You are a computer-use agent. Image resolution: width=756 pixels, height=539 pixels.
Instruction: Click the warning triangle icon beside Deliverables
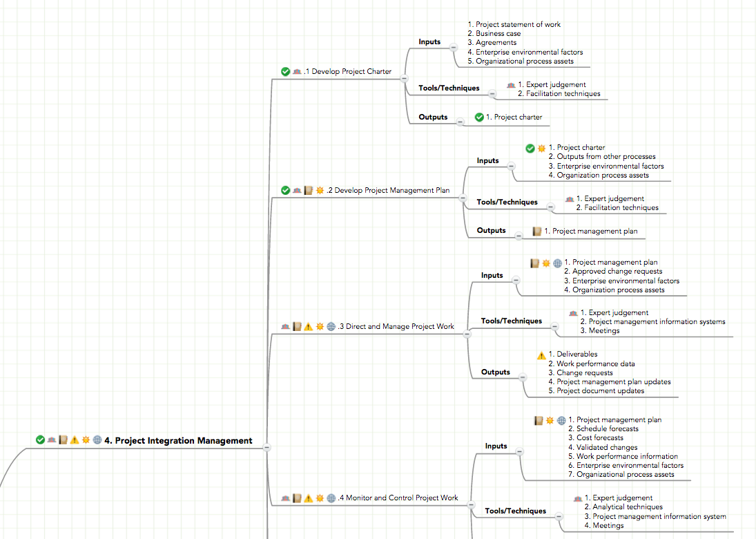tap(541, 355)
